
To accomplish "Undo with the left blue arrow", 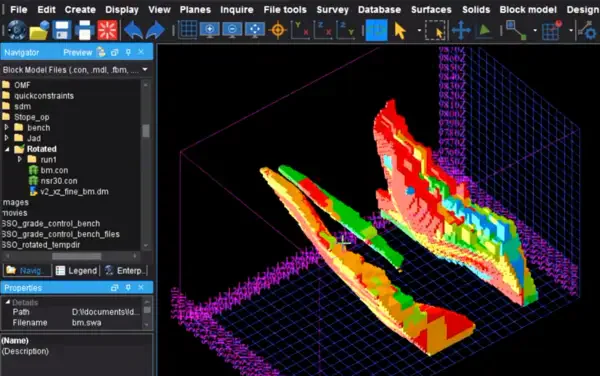I will click(x=133, y=31).
